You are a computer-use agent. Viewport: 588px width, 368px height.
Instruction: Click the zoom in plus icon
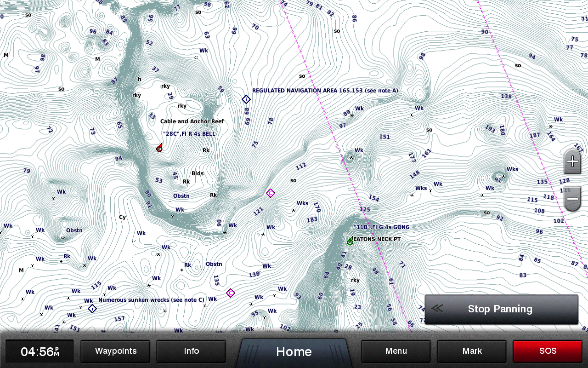pos(572,161)
